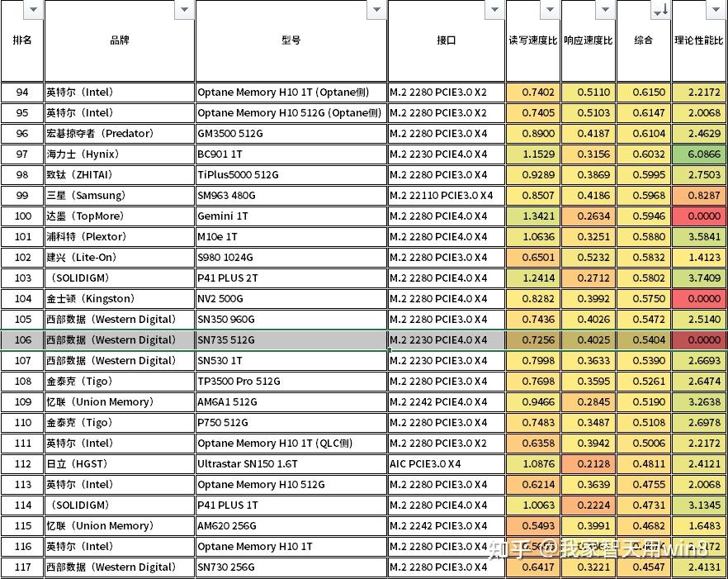Image resolution: width=728 pixels, height=579 pixels.
Task: Select the 理论性能比 header cell
Action: (x=699, y=41)
